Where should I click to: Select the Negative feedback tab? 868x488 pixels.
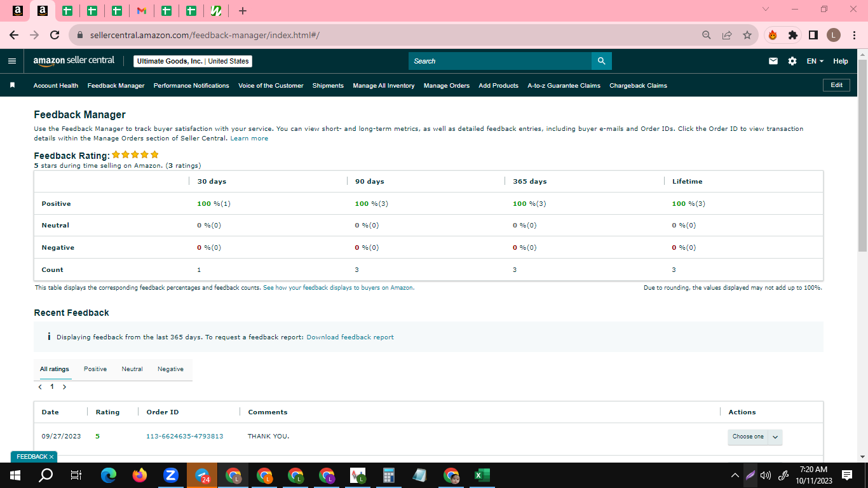point(170,369)
